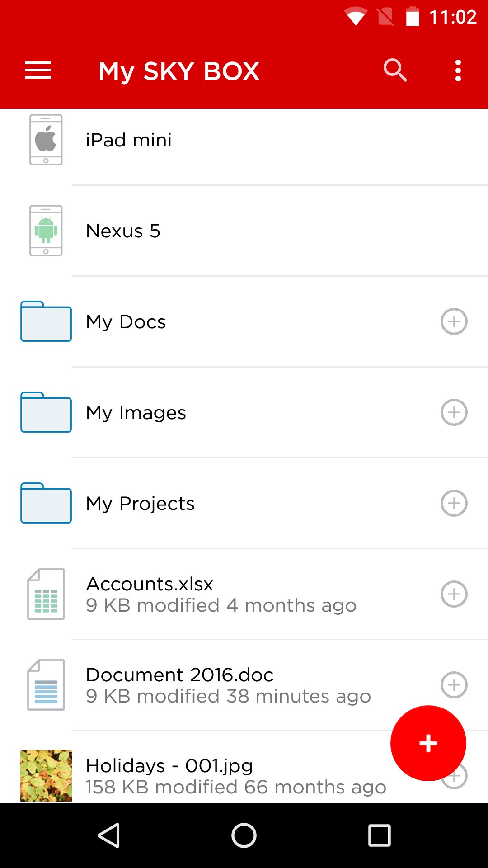Expand plus options for My Projects

[454, 503]
